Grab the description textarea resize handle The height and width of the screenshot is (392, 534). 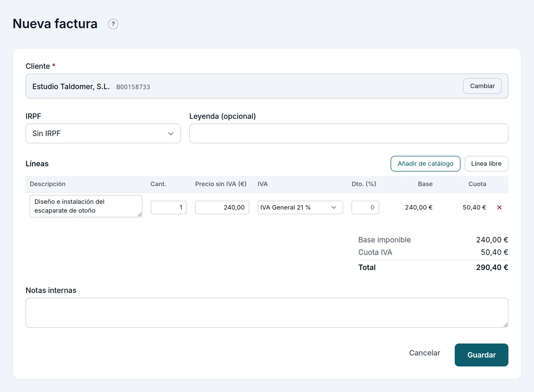click(x=140, y=215)
